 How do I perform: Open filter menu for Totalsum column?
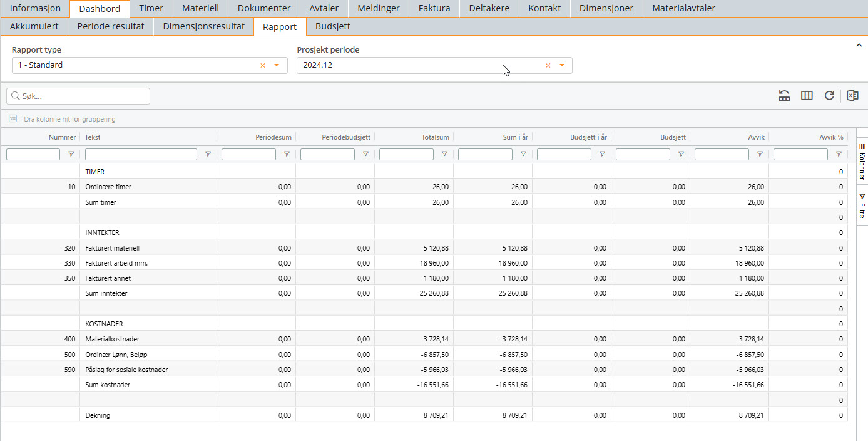click(444, 154)
